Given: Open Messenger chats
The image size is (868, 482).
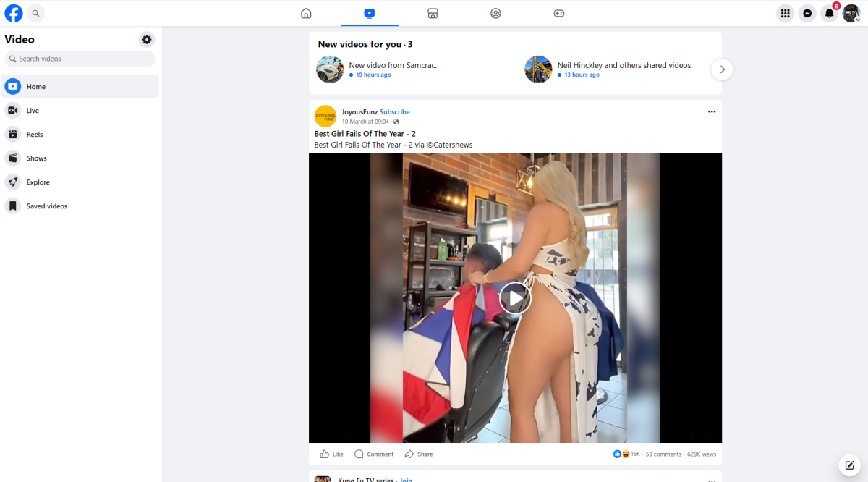Looking at the screenshot, I should tap(807, 13).
